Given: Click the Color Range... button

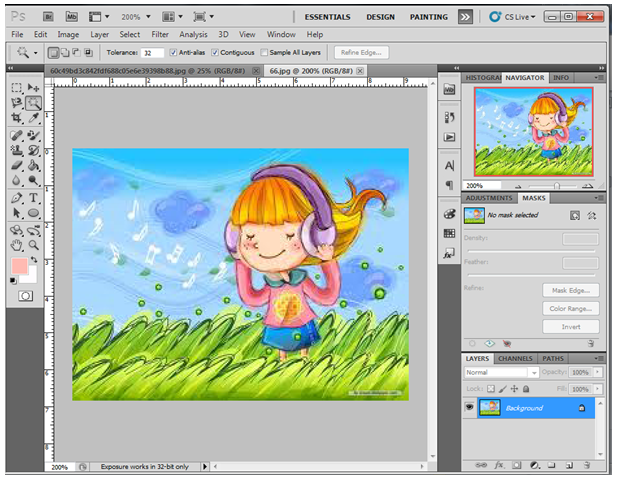Looking at the screenshot, I should click(x=571, y=309).
